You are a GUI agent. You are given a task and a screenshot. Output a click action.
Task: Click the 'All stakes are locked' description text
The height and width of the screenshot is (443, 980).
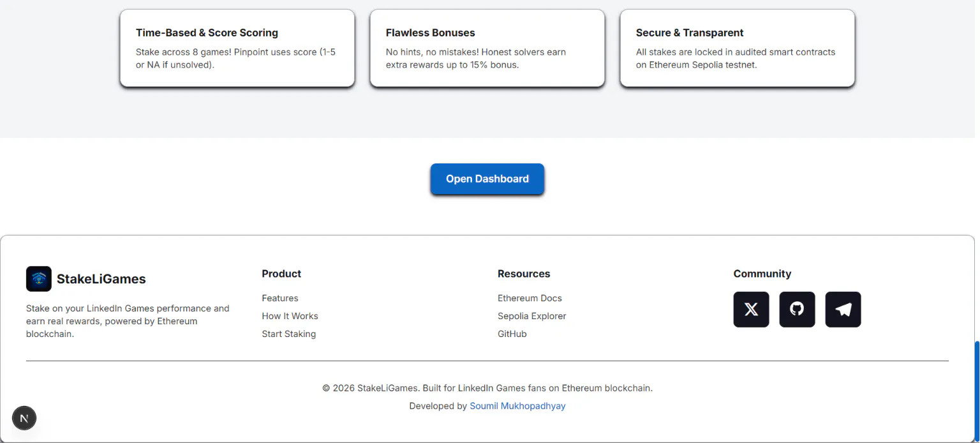736,58
